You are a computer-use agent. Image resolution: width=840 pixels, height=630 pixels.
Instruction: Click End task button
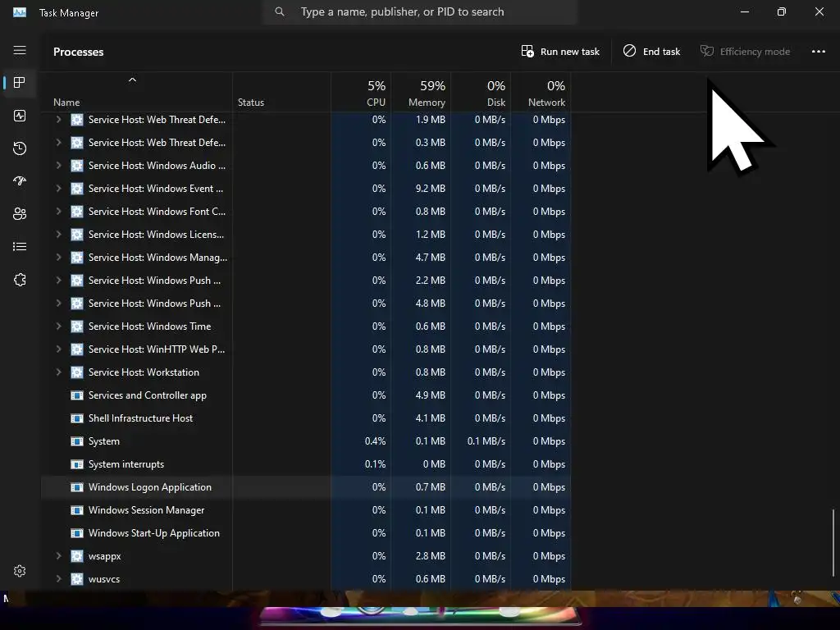[651, 52]
